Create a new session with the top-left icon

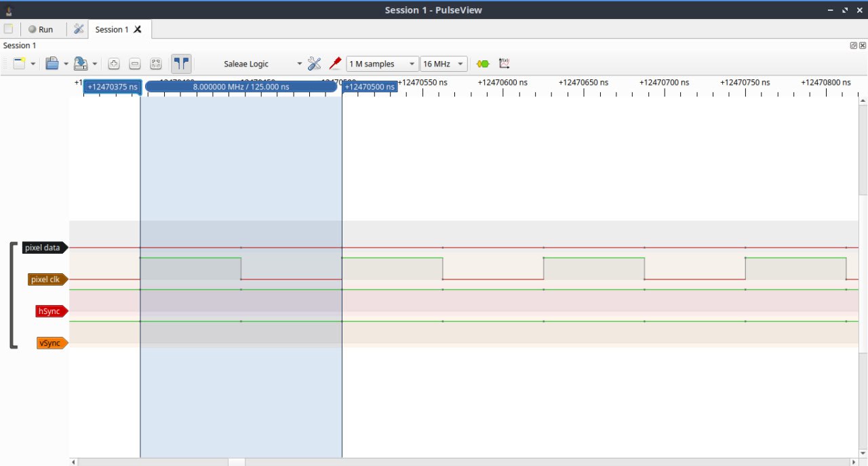coord(8,29)
